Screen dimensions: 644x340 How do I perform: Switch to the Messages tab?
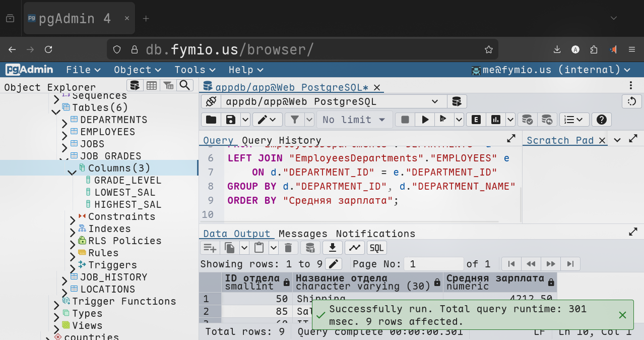(x=303, y=234)
